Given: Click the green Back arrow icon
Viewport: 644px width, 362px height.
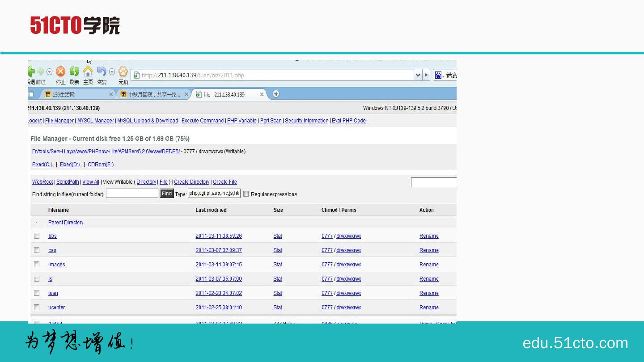Looking at the screenshot, I should pyautogui.click(x=31, y=72).
